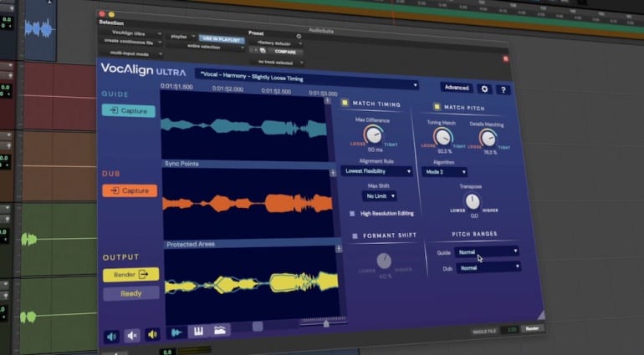Select the teal waveform display mode icon
The width and height of the screenshot is (644, 355).
tap(176, 332)
